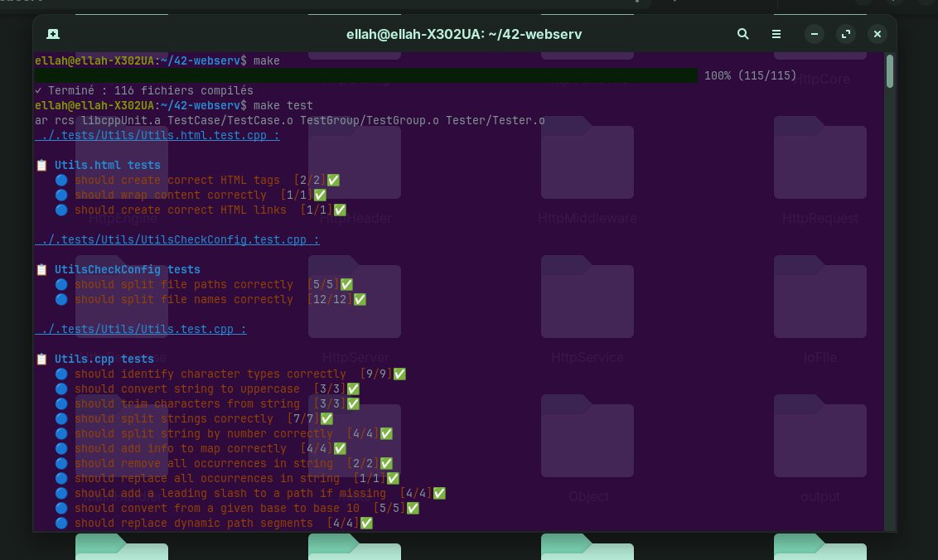Screen dimensions: 938x560
Task: Click the '[12/12]' result count
Action: [x=330, y=299]
